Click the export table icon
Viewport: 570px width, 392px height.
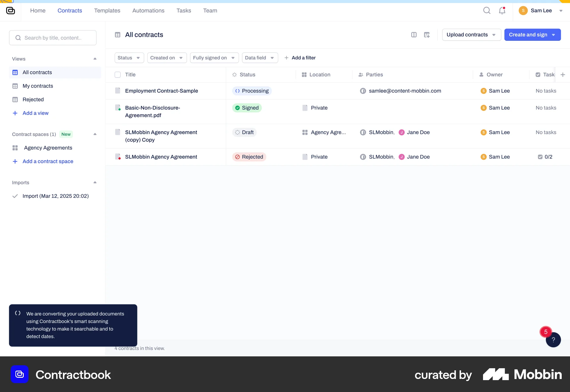coord(427,35)
